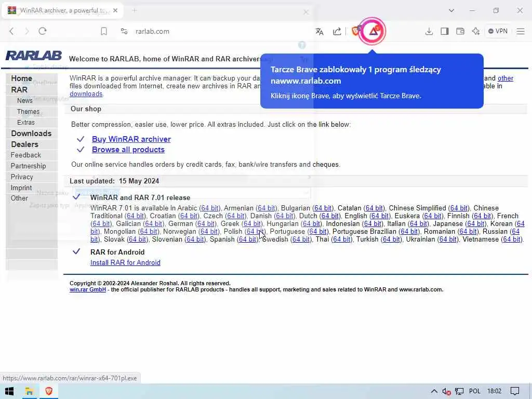Viewport: 532px width, 399px height.
Task: Open Downloads in site navigation
Action: coord(31,134)
